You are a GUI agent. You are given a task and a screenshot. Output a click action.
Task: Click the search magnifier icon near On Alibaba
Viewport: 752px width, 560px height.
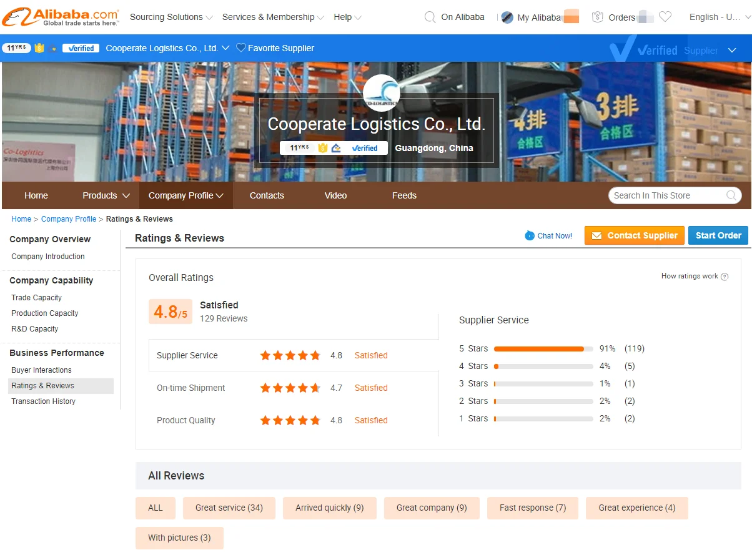tap(430, 17)
